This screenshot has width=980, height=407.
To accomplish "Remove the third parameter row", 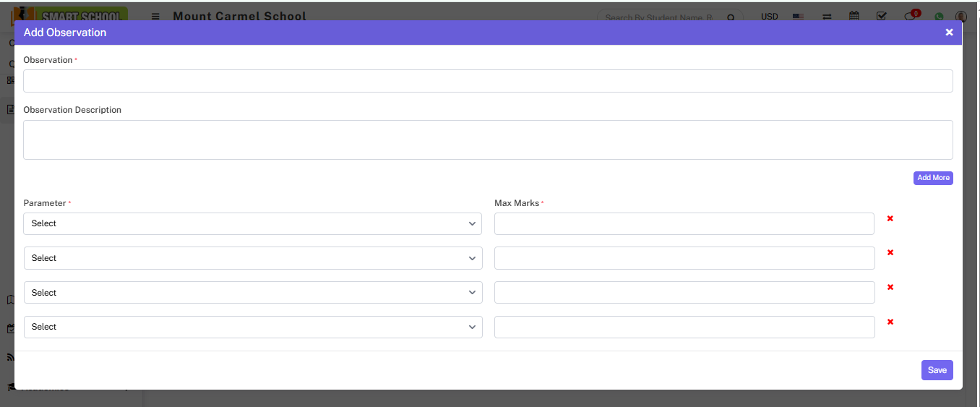I will (x=890, y=287).
